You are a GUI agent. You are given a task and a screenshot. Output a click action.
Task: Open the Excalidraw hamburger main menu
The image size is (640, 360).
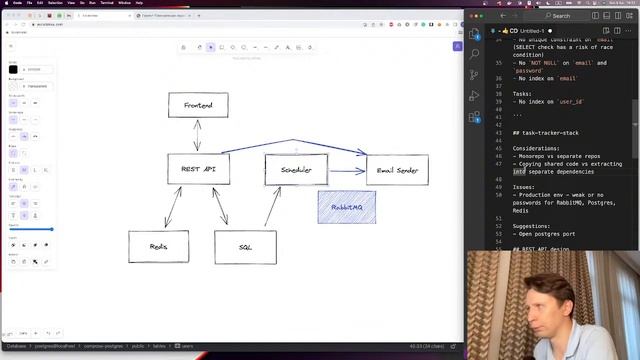[11, 46]
